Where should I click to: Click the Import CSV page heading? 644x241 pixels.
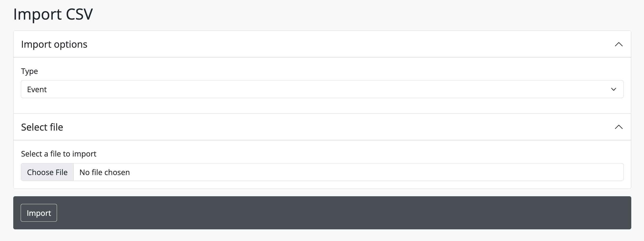(x=53, y=14)
